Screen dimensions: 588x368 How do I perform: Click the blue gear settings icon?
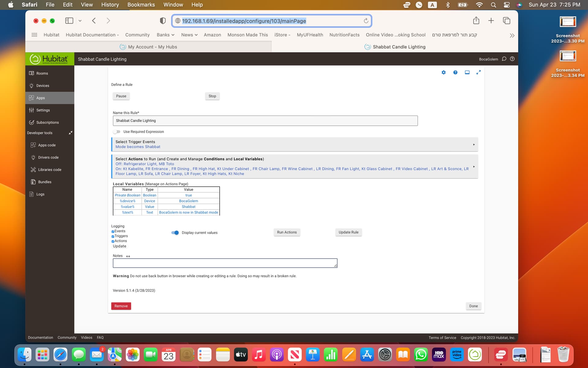coord(443,72)
